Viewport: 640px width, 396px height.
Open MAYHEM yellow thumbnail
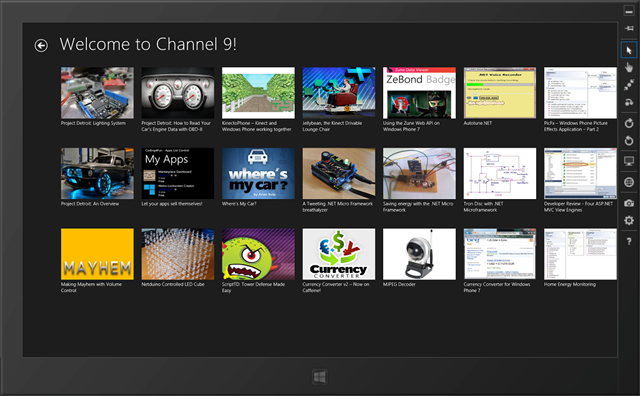click(97, 254)
